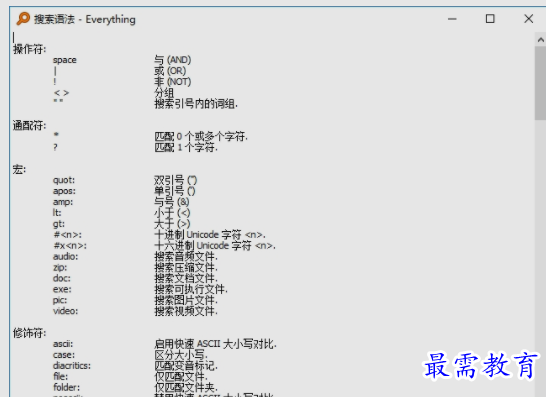Click the 与号 (&) description

tap(172, 202)
